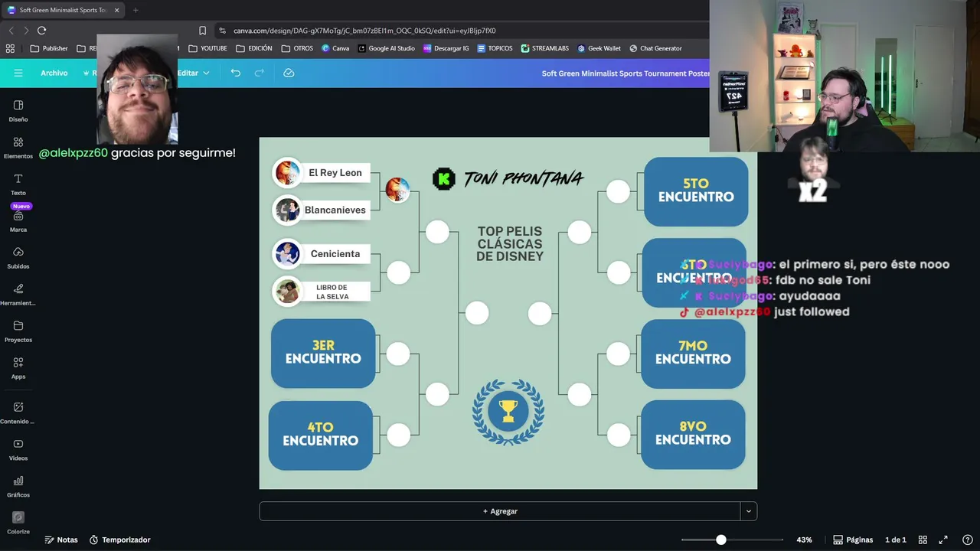This screenshot has height=551, width=980.
Task: Select the TONI PHONTANA title text
Action: click(524, 179)
